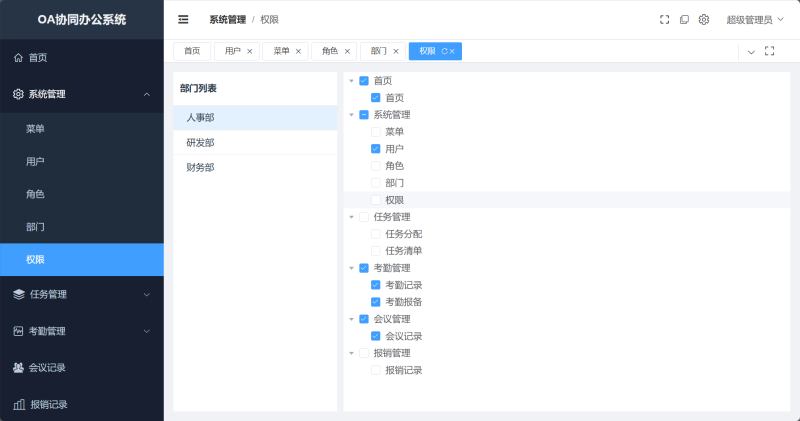The height and width of the screenshot is (421, 800).
Task: Click the copy-window icon in header
Action: 684,19
